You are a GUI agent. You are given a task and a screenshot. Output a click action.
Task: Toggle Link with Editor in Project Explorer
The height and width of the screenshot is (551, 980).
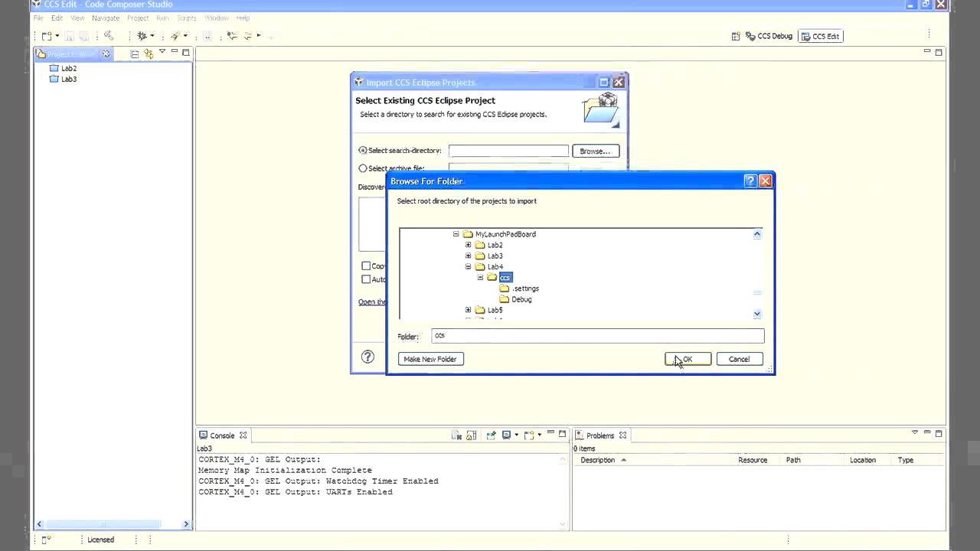(x=149, y=54)
